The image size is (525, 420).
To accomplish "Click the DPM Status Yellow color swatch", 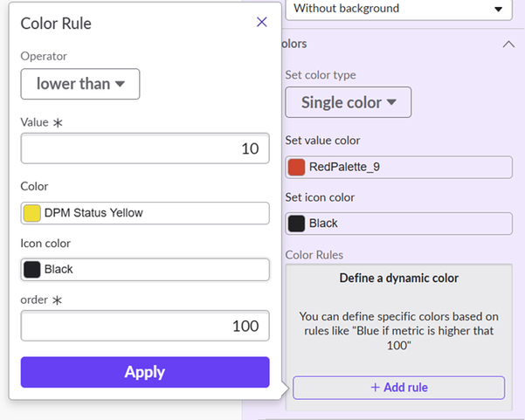I will (x=32, y=213).
